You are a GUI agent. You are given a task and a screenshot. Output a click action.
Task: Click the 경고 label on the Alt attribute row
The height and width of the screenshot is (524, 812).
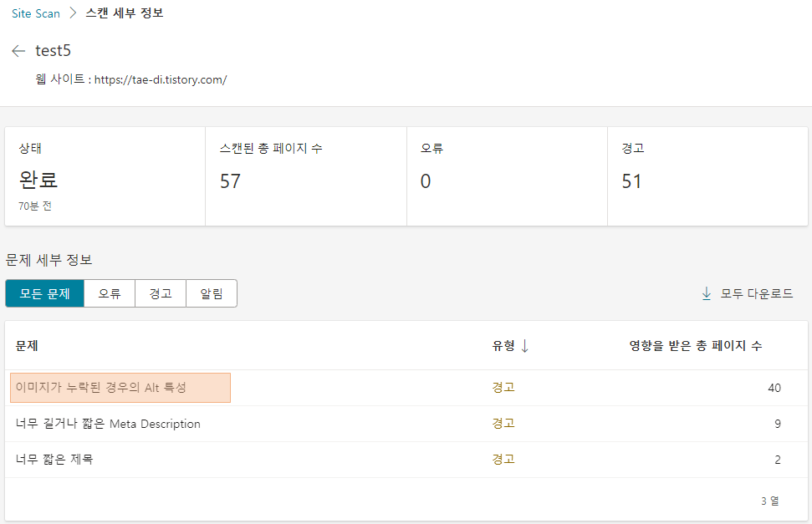coord(502,387)
